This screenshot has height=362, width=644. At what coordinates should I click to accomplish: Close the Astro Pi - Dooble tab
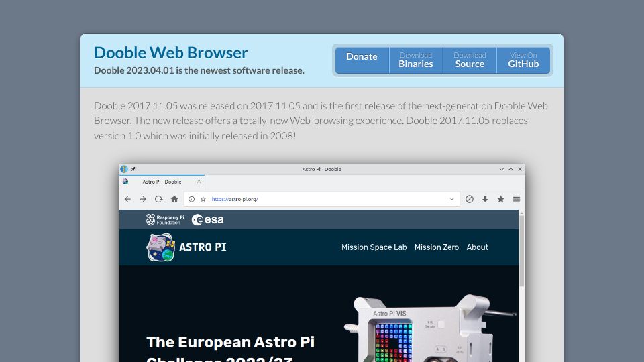[199, 182]
